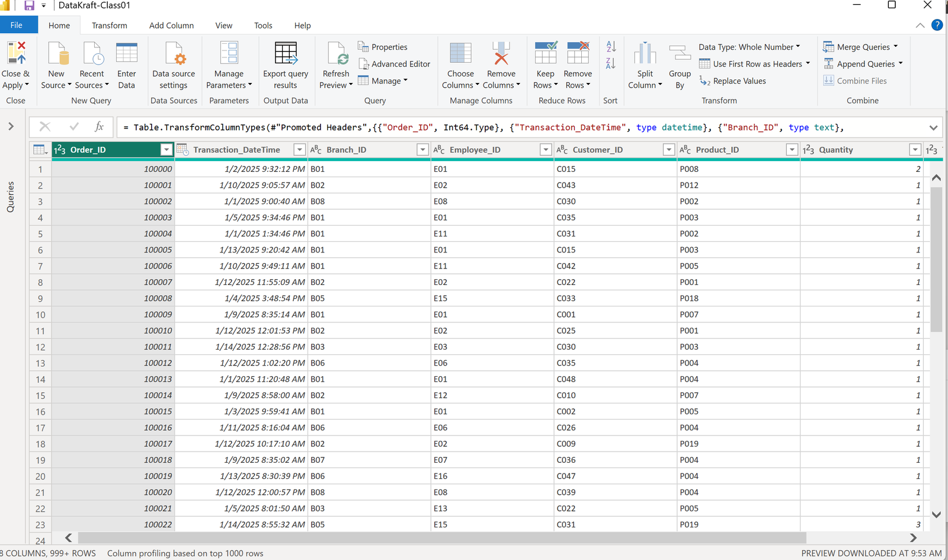The image size is (948, 560).
Task: Sort ascending with A-Z icon
Action: [x=611, y=46]
